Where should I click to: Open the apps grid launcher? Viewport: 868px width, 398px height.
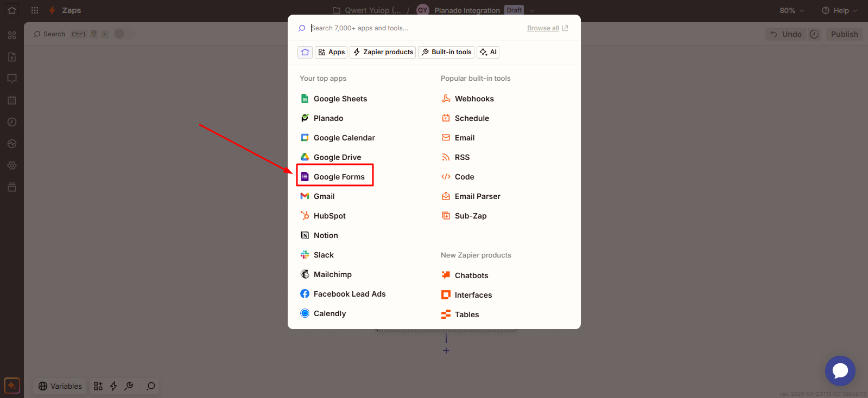click(x=35, y=10)
